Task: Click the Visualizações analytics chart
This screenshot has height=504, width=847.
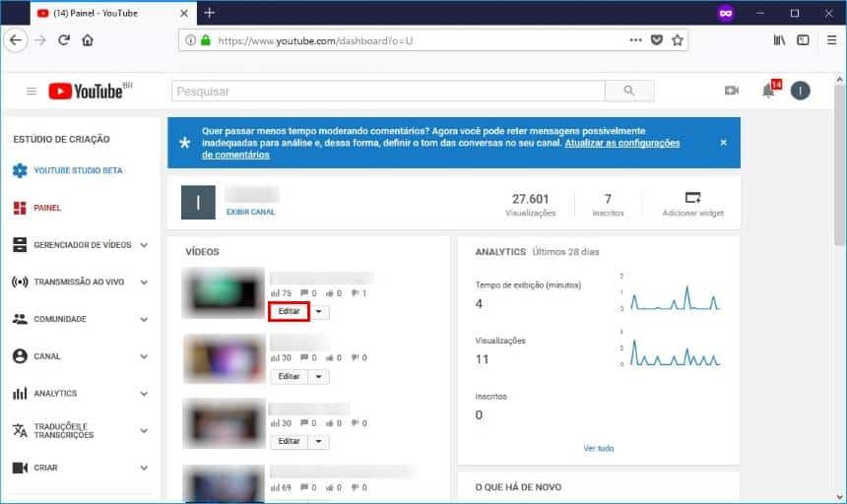Action: (671, 348)
